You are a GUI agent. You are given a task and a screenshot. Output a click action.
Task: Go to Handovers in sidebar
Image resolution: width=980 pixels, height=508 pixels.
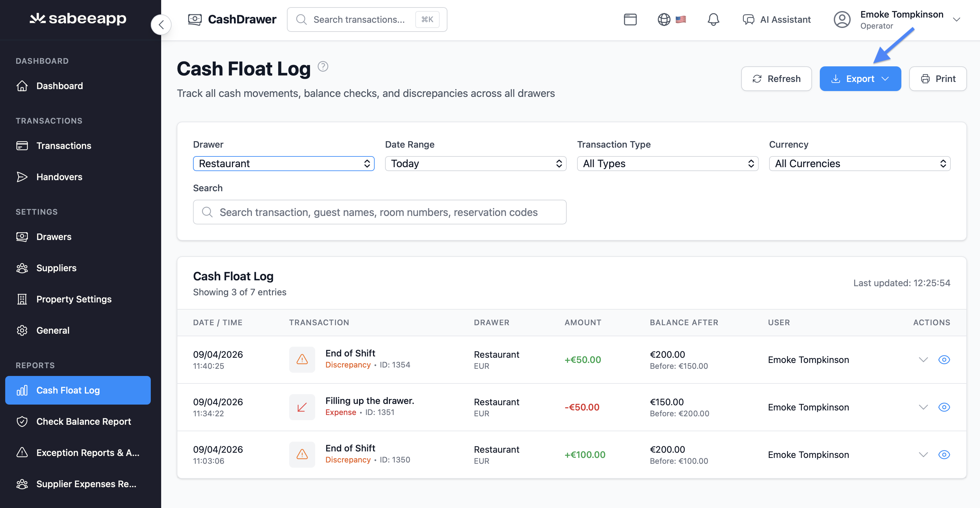click(x=59, y=177)
